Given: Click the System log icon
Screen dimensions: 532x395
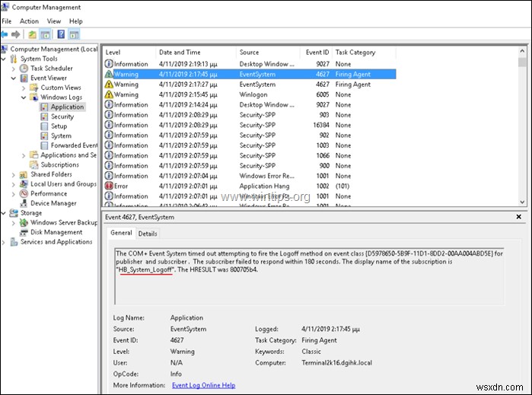Looking at the screenshot, I should (44, 135).
